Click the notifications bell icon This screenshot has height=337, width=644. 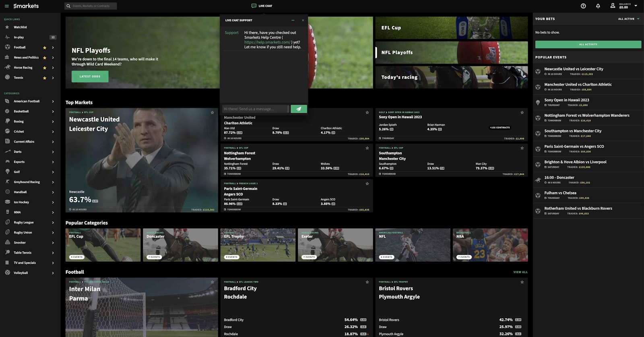click(x=598, y=6)
